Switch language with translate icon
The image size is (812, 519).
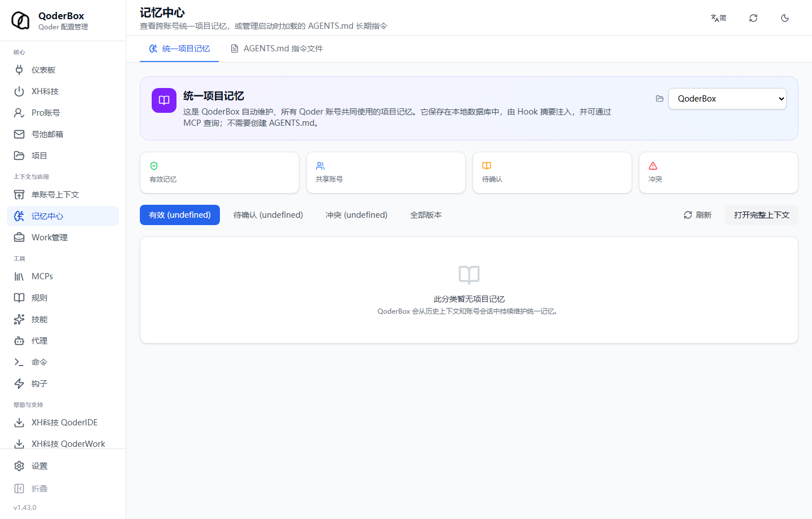718,18
